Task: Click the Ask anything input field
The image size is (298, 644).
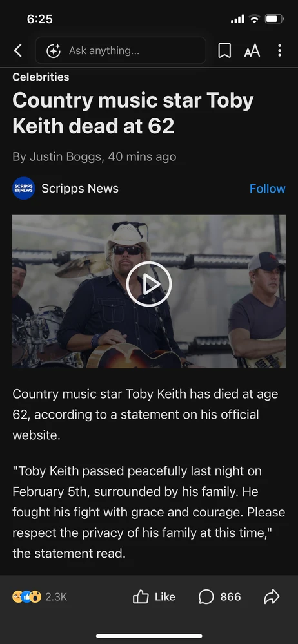Action: [121, 50]
